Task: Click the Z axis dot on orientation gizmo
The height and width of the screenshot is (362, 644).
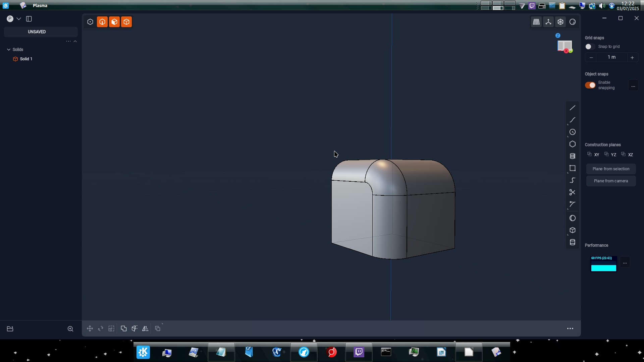Action: pyautogui.click(x=558, y=36)
